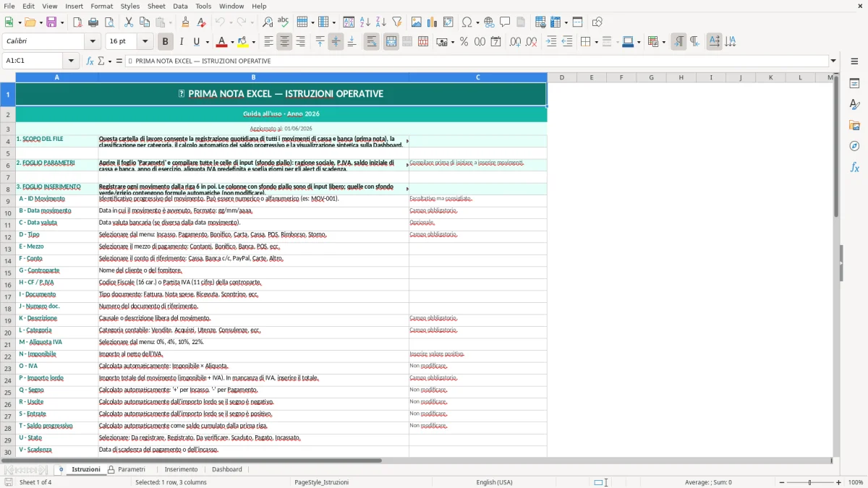Expand the Underline style dropdown

click(206, 42)
